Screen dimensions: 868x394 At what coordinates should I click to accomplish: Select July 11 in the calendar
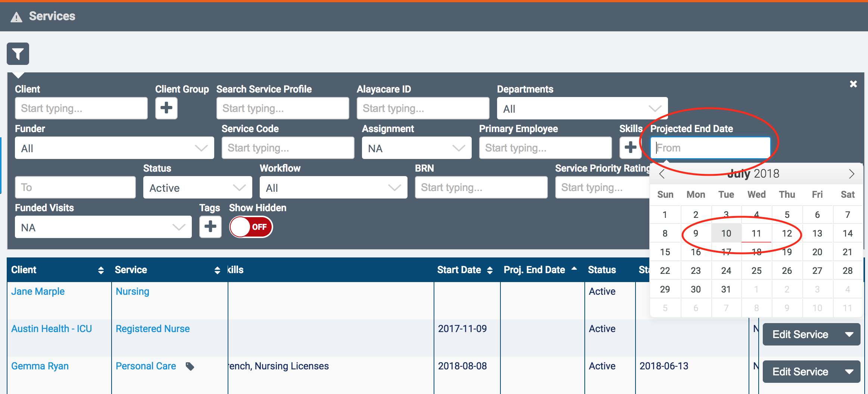pos(756,234)
